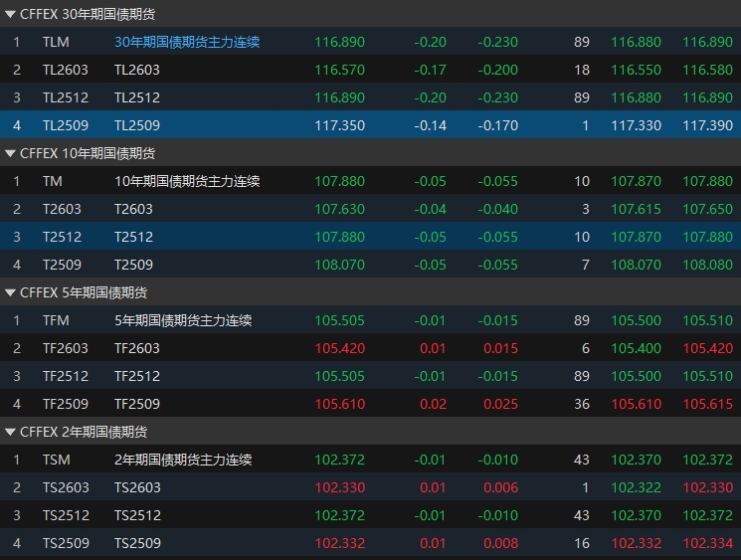The width and height of the screenshot is (741, 560).
Task: Select bid price 102.322 in TS2603 row
Action: pyautogui.click(x=636, y=487)
